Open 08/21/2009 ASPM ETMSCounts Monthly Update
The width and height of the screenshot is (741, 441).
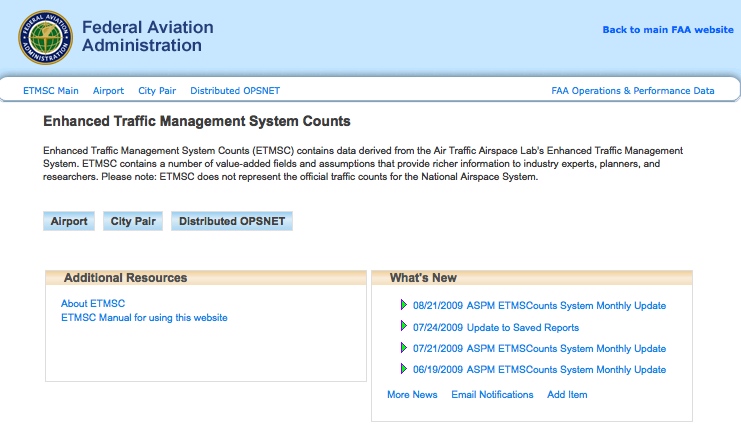[x=539, y=306]
